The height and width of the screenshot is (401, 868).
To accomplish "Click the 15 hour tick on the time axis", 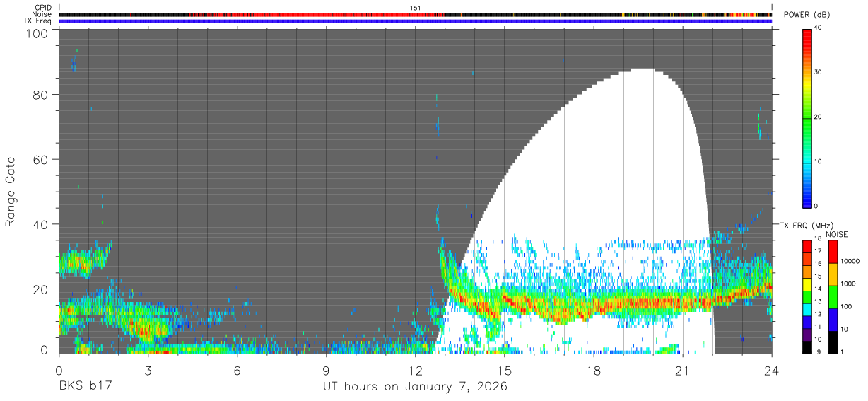I will point(504,371).
